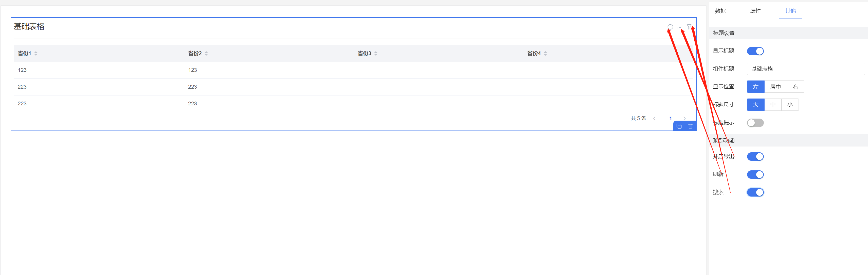Switch to the 属性 tab
This screenshot has height=275, width=868.
click(x=755, y=11)
